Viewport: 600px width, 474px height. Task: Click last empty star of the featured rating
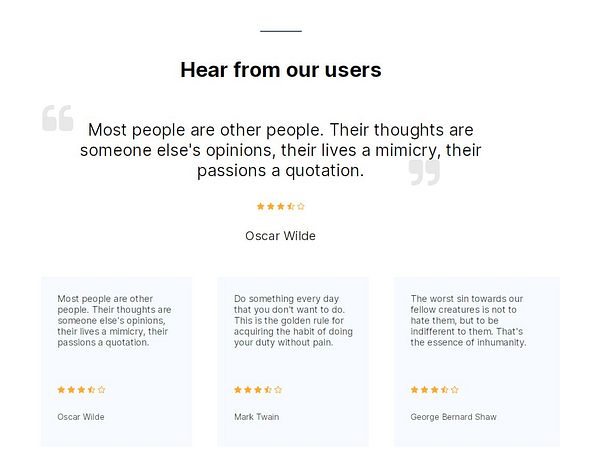click(x=301, y=206)
